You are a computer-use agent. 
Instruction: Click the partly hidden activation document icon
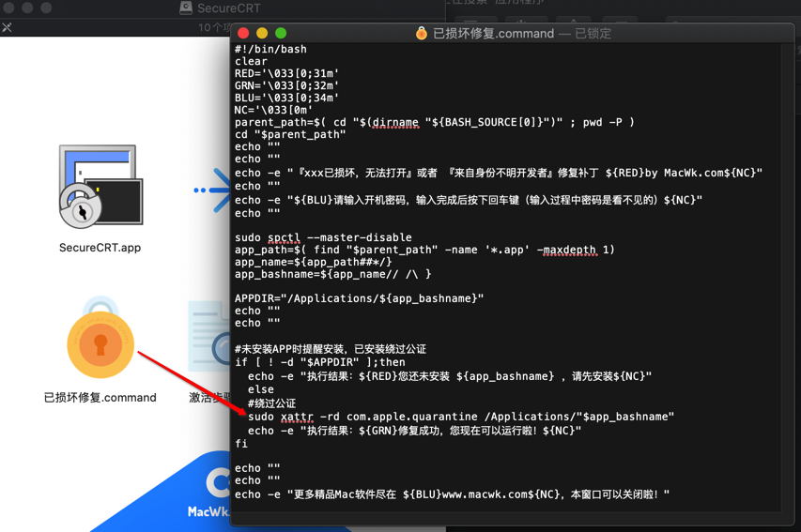coord(208,337)
